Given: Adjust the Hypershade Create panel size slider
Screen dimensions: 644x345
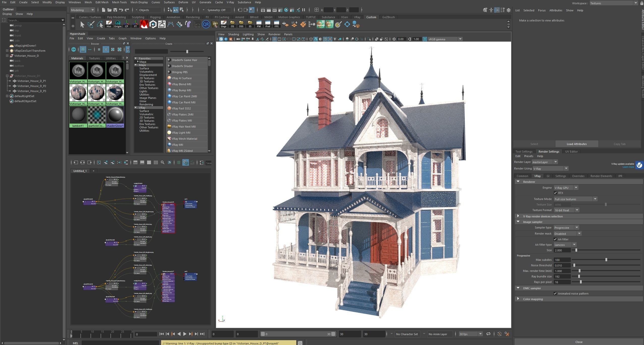Looking at the screenshot, I should tap(187, 51).
